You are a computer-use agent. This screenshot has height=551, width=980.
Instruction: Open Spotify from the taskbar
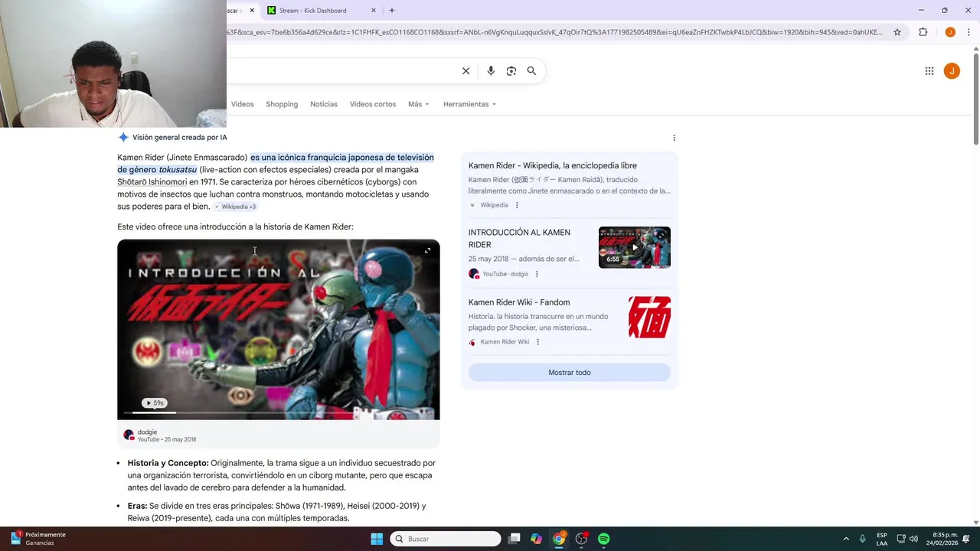pos(603,539)
